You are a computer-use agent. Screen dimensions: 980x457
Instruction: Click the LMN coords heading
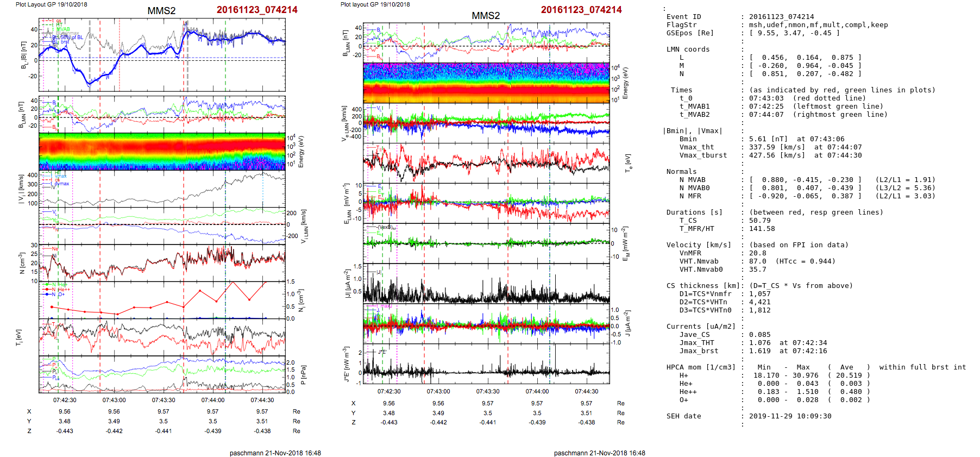[688, 49]
